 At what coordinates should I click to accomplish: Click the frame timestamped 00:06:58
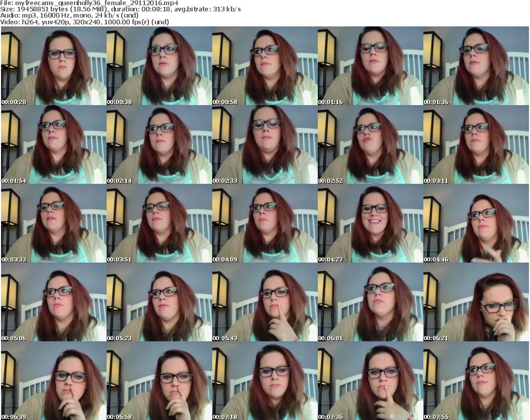point(159,381)
